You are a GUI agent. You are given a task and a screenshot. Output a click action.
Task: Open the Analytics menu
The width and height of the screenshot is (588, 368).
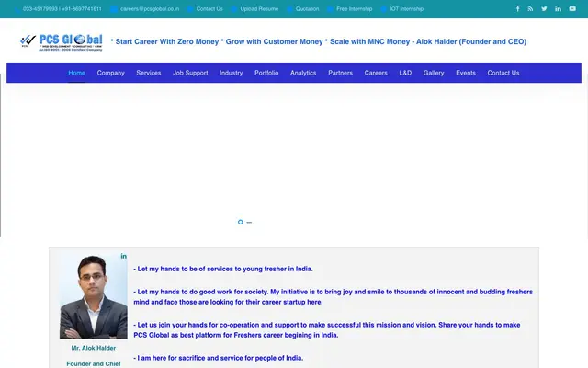coord(303,73)
